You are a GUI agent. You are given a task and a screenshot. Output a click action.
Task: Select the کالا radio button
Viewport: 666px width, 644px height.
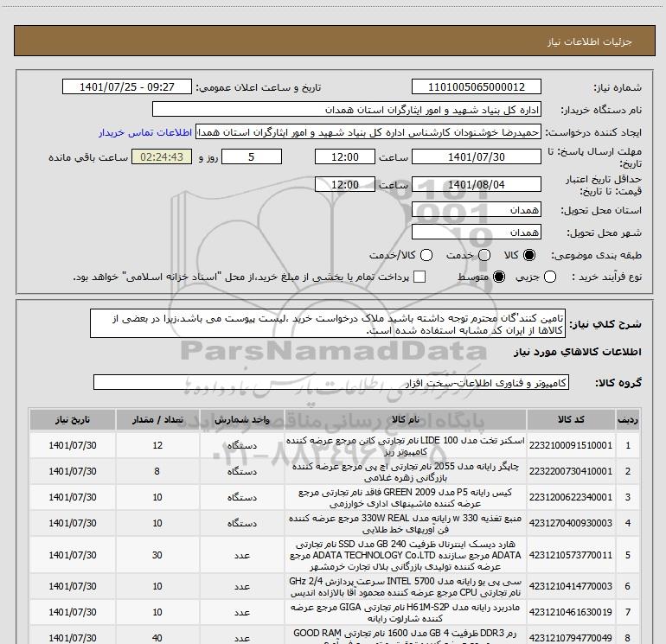point(529,255)
